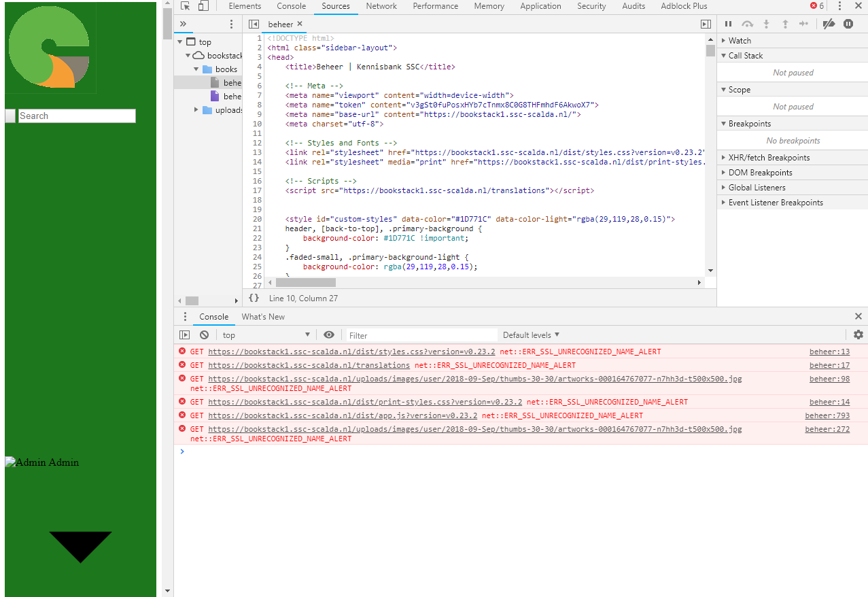Collapse the Watch section
The image size is (868, 597).
coord(793,41)
